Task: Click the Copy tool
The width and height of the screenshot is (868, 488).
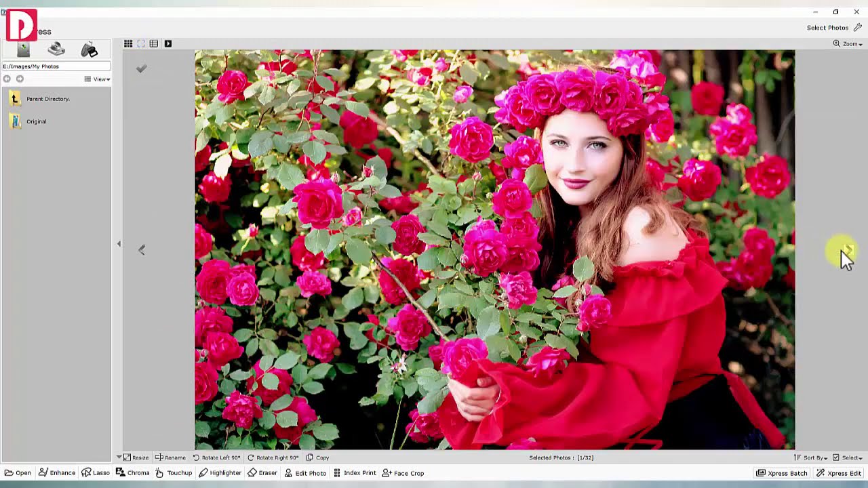Action: click(317, 457)
